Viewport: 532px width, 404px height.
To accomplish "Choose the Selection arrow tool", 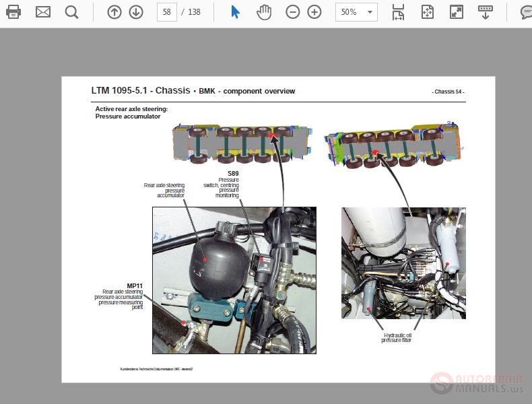I will [x=235, y=12].
